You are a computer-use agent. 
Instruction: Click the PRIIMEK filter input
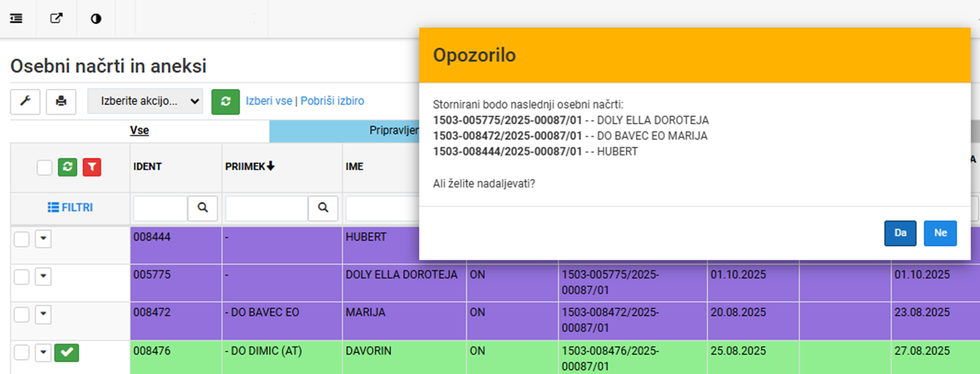pyautogui.click(x=267, y=208)
